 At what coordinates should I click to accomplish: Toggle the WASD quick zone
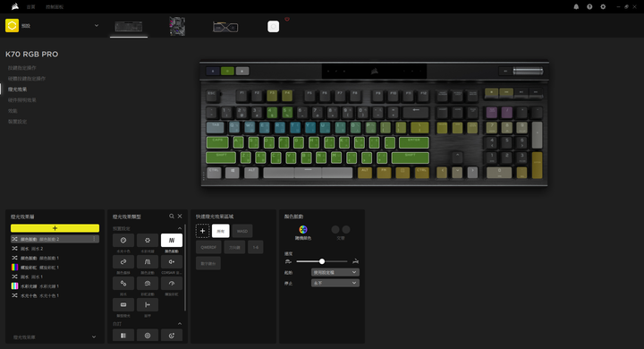click(242, 231)
